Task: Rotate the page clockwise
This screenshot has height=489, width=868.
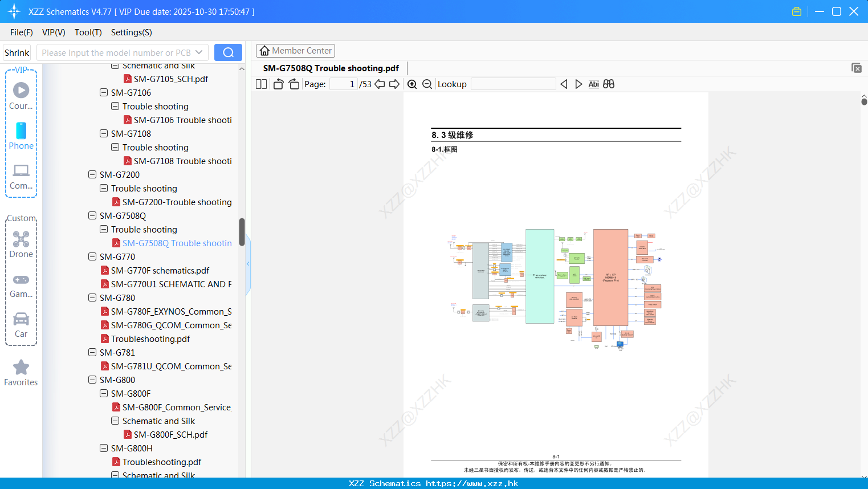Action: 294,84
